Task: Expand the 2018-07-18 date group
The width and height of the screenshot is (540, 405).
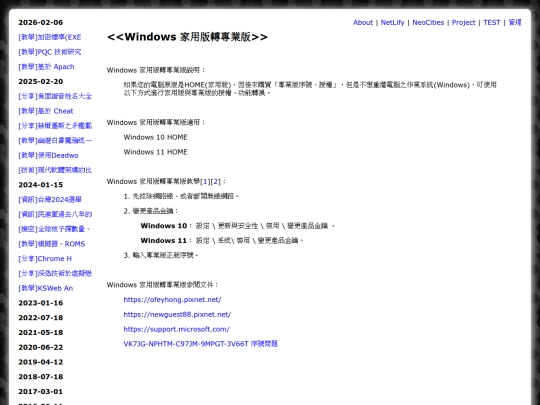Action: (41, 377)
